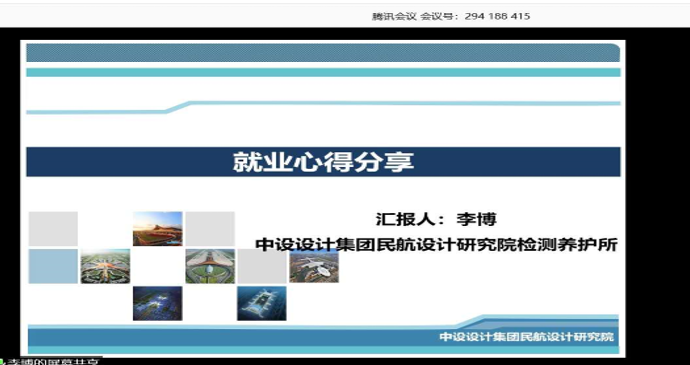This screenshot has height=365, width=690.
Task: Click the footer text 中设设计集团民航设计研究院
Action: (x=526, y=337)
